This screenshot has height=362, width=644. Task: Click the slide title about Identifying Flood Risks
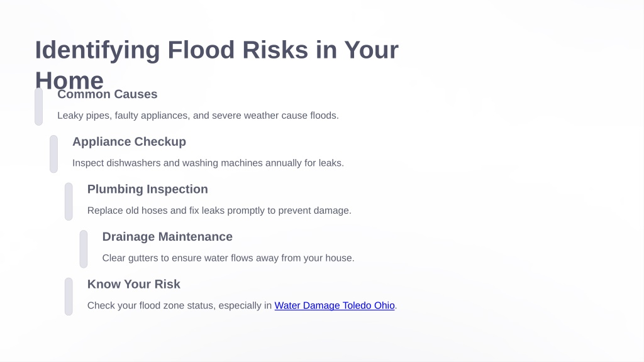(217, 65)
